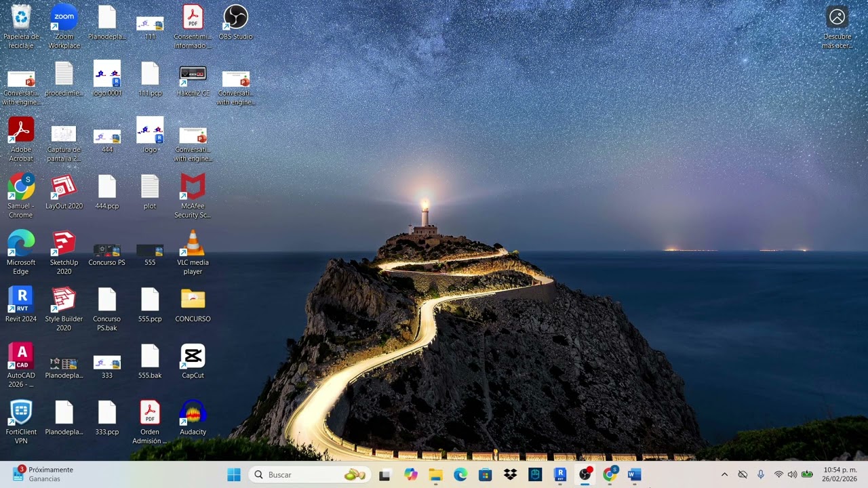Select Orden Admisión PDF file
The image size is (868, 488).
pyautogui.click(x=150, y=422)
